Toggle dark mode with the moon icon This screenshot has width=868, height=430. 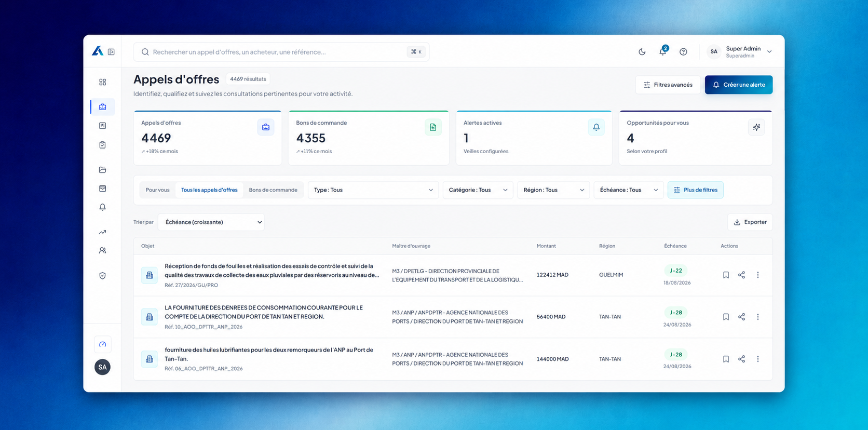(642, 51)
